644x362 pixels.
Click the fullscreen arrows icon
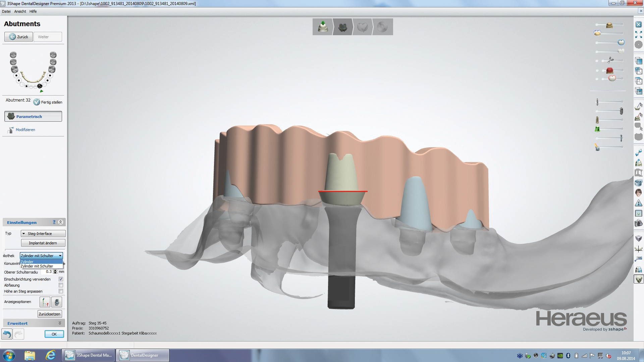point(639,35)
